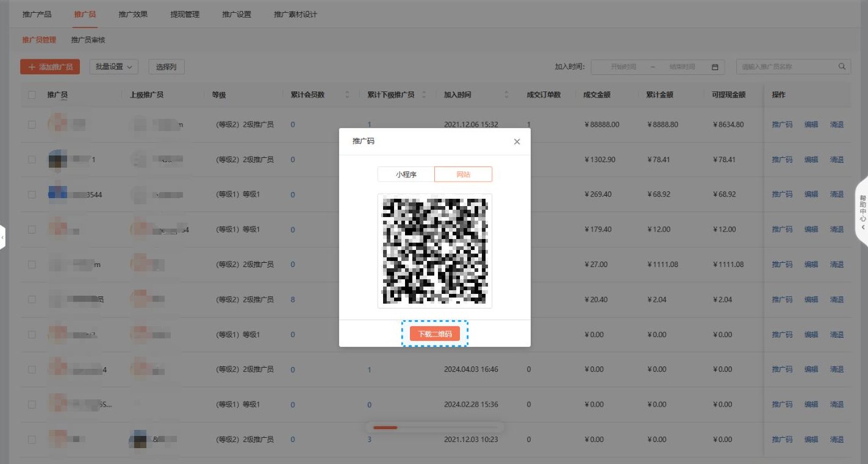Click 编辑 for the ¥269.40 row

tap(811, 195)
